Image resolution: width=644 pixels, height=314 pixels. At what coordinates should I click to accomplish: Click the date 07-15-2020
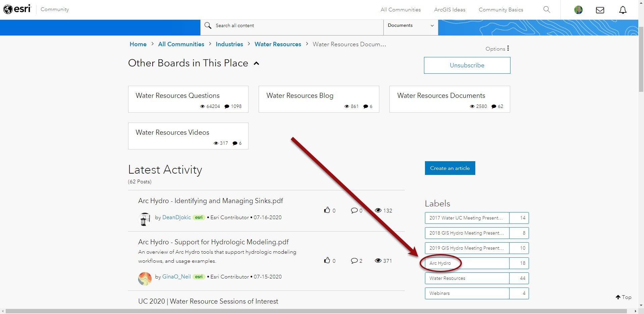[x=268, y=277]
